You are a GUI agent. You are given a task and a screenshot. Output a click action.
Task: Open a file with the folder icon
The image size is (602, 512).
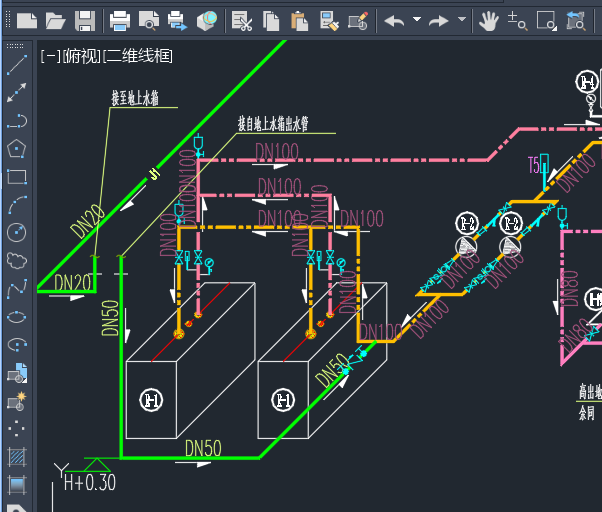pyautogui.click(x=56, y=20)
